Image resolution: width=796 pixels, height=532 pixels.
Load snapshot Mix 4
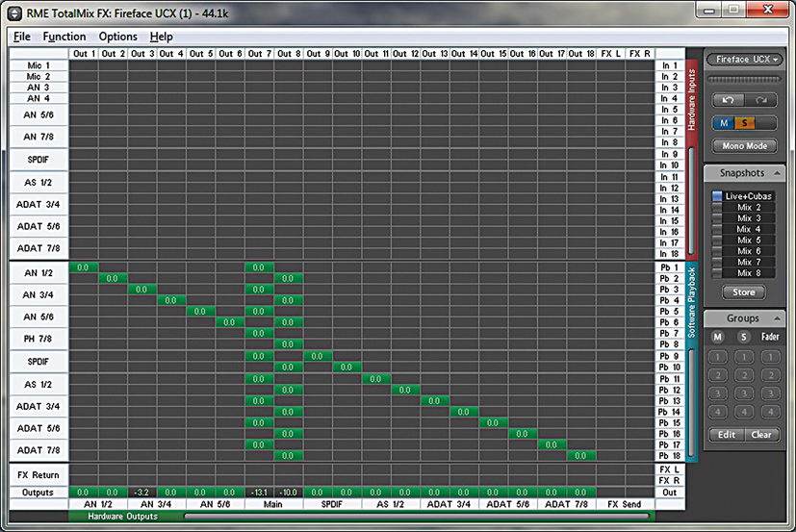point(742,229)
